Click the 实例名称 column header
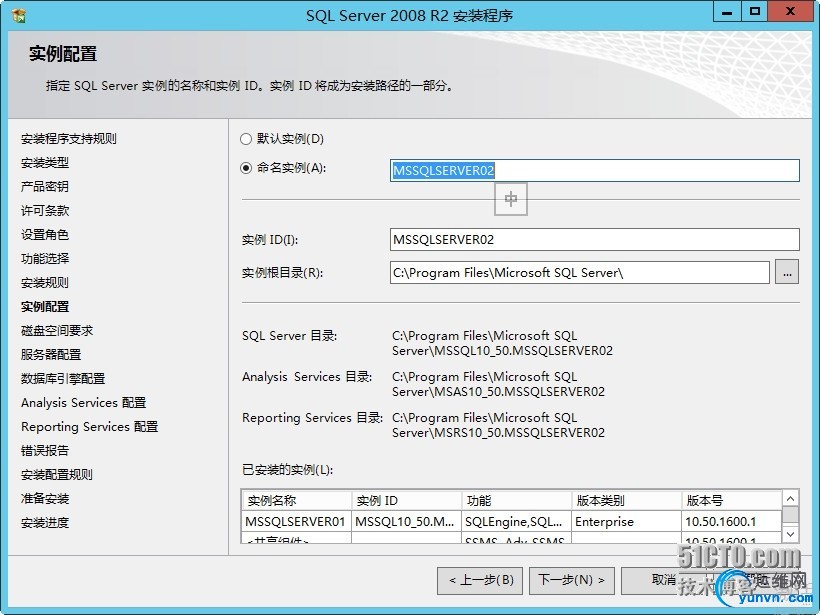 coord(297,500)
